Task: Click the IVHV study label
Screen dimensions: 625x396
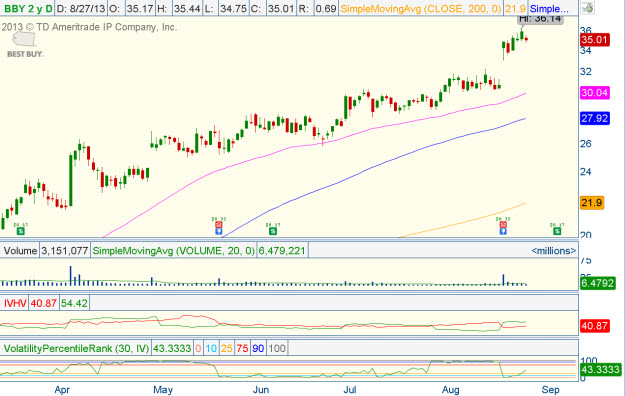Action: 15,303
